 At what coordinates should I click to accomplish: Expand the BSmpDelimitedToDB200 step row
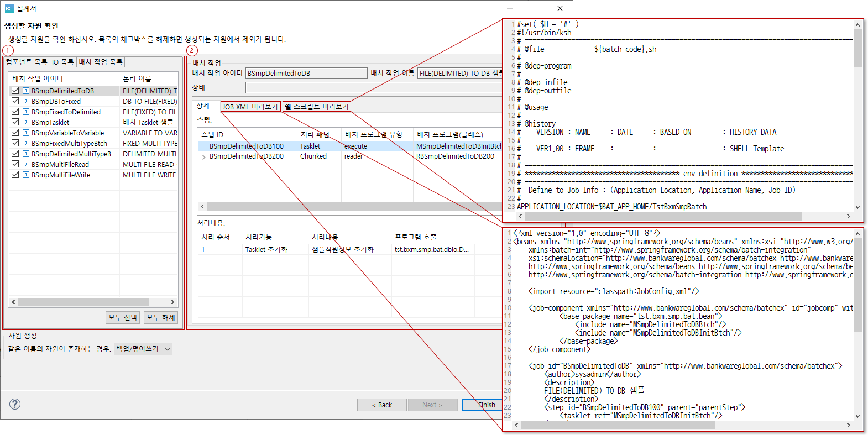[204, 157]
